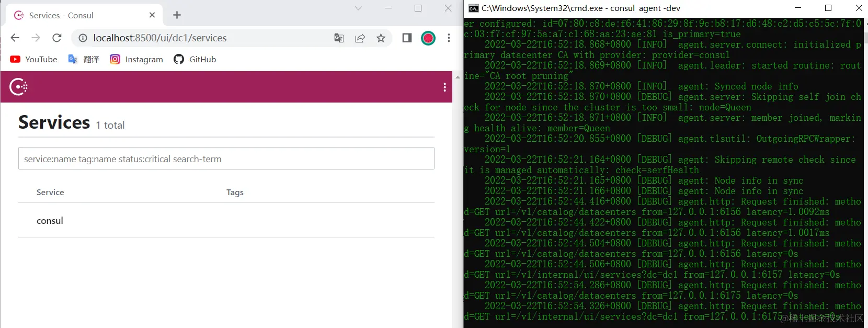Maximize the cmd.exe console window

click(828, 8)
